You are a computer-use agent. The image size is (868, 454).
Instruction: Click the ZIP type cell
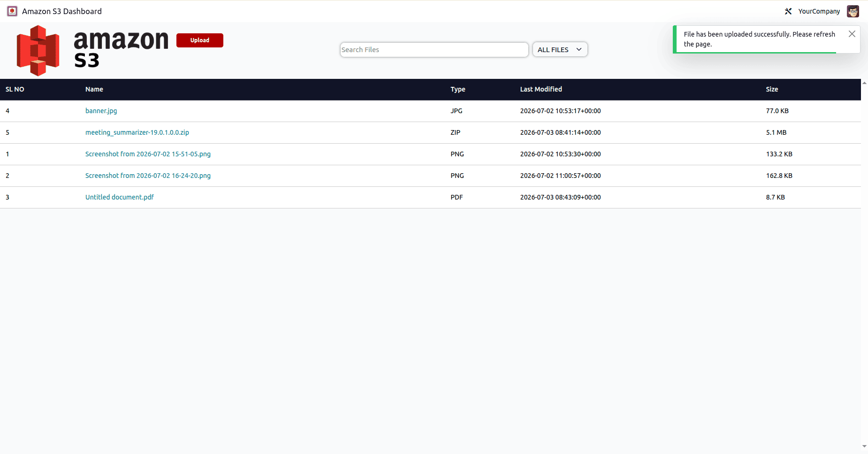(x=456, y=132)
